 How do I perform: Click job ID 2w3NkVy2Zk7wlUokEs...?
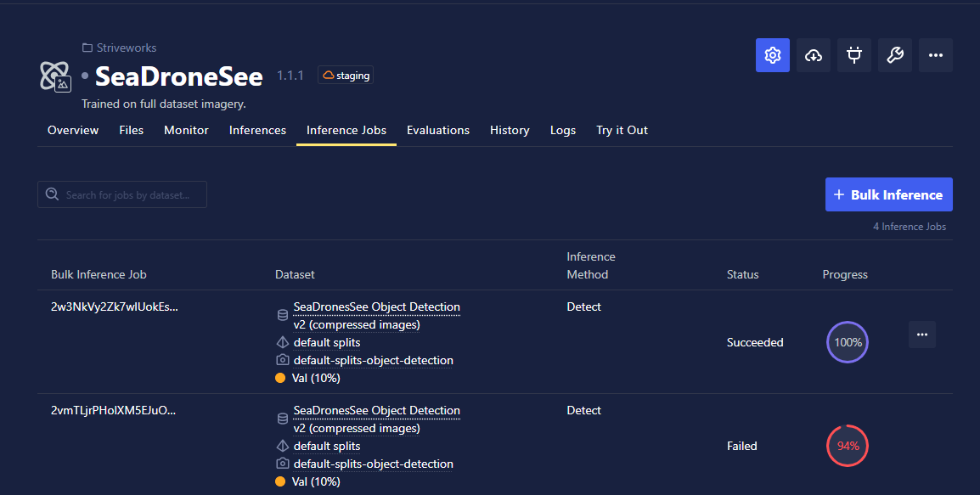click(115, 307)
